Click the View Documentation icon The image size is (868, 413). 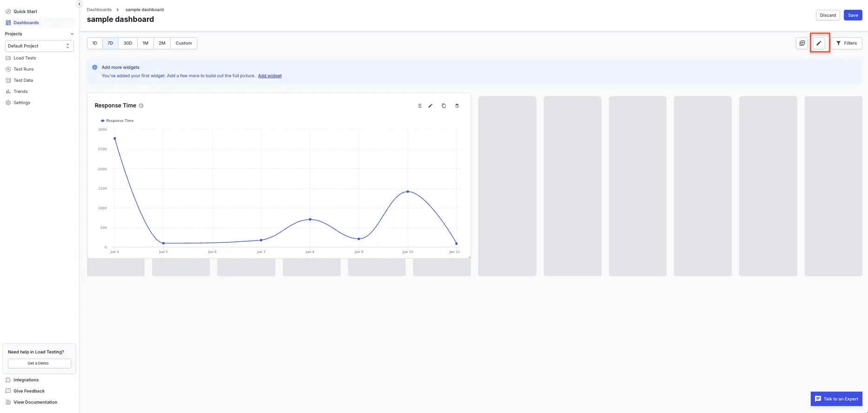pyautogui.click(x=8, y=402)
